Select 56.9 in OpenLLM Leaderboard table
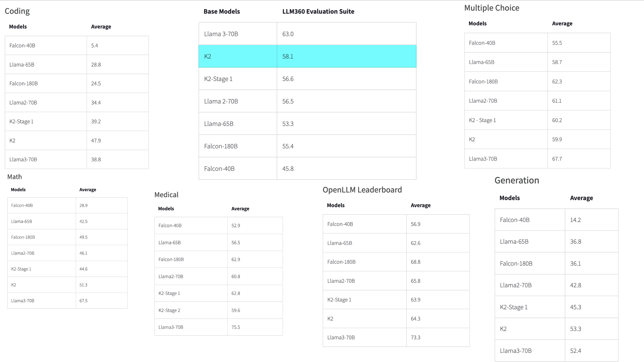Viewport: 644px width, 362px height. pyautogui.click(x=416, y=224)
